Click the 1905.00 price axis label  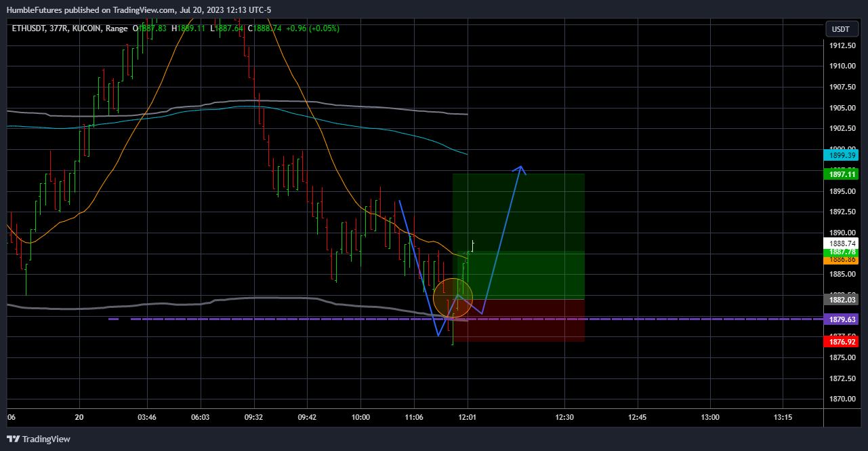841,108
